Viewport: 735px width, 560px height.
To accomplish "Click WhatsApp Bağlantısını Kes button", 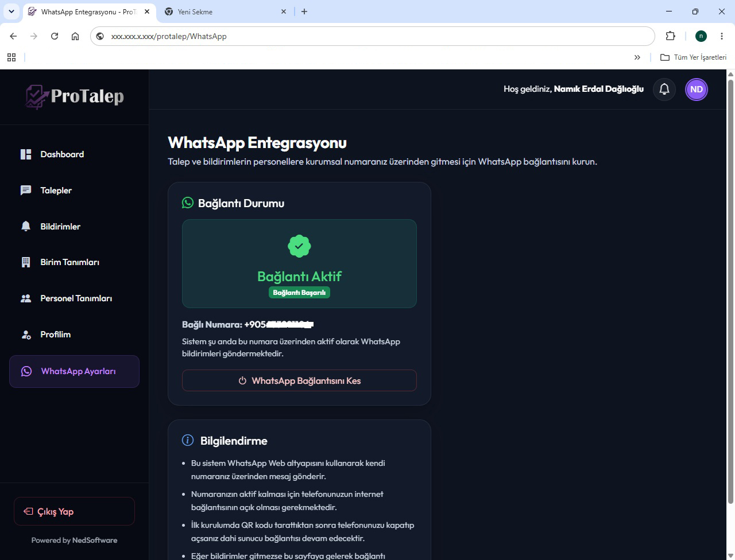I will point(299,380).
